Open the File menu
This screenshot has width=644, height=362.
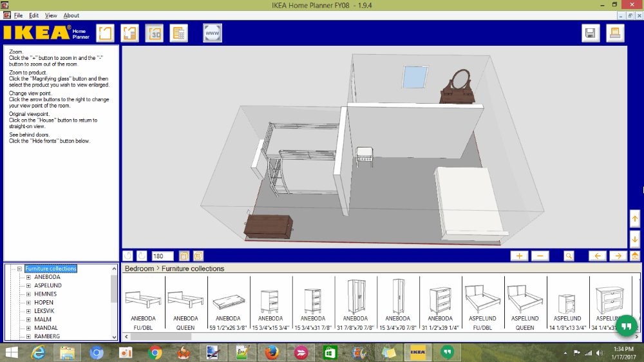tap(19, 15)
